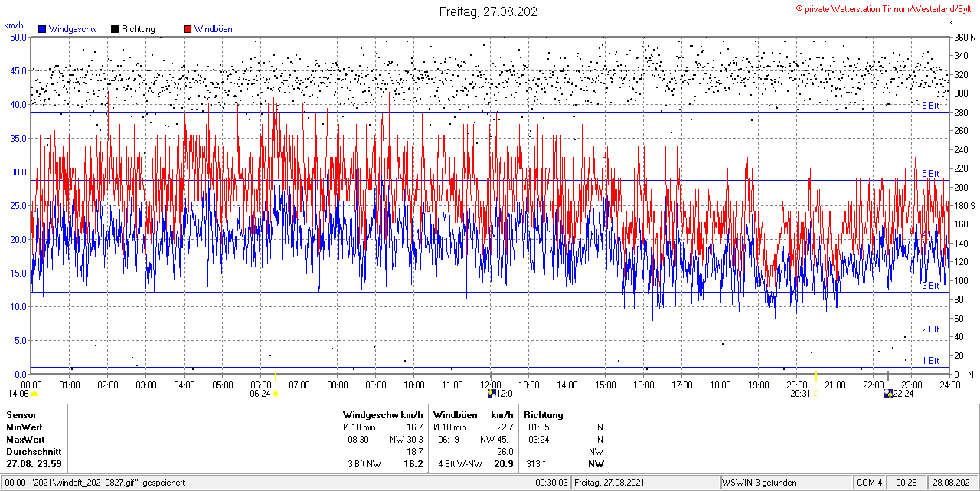This screenshot has width=980, height=491.
Task: Click the 'MaxWert' row label
Action: pyautogui.click(x=25, y=440)
